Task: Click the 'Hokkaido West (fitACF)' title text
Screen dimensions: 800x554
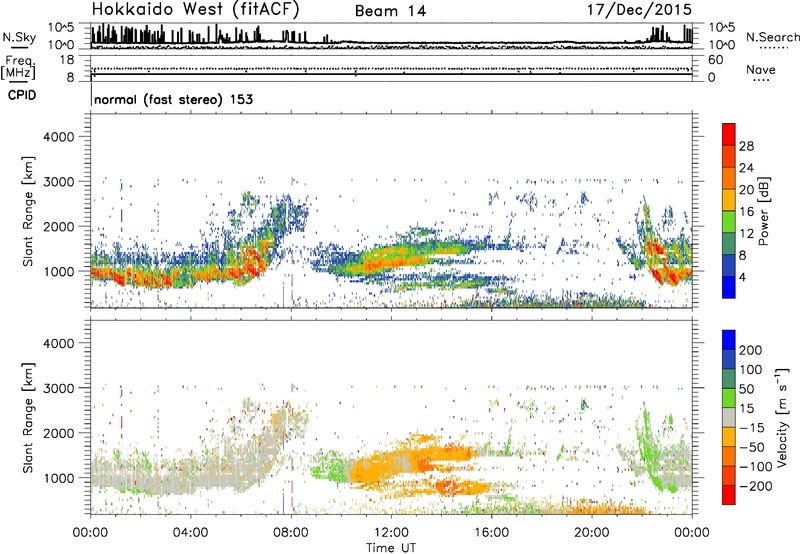Action: 195,10
